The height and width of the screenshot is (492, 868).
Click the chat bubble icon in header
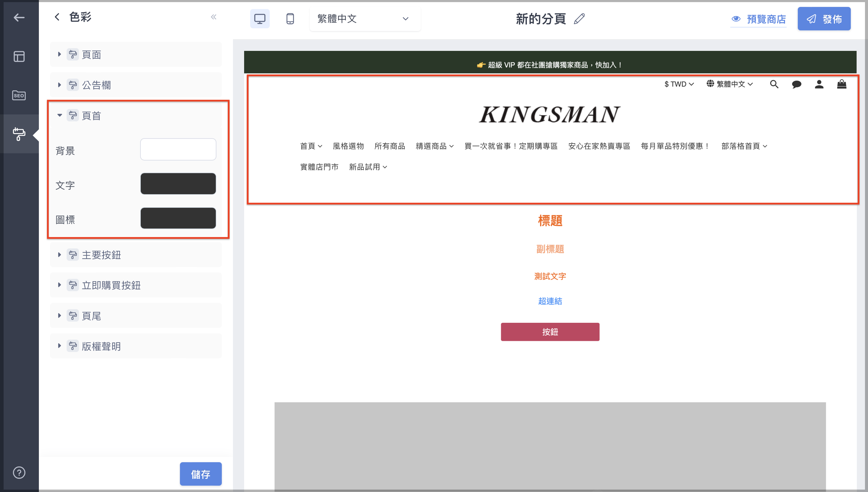[x=796, y=84]
